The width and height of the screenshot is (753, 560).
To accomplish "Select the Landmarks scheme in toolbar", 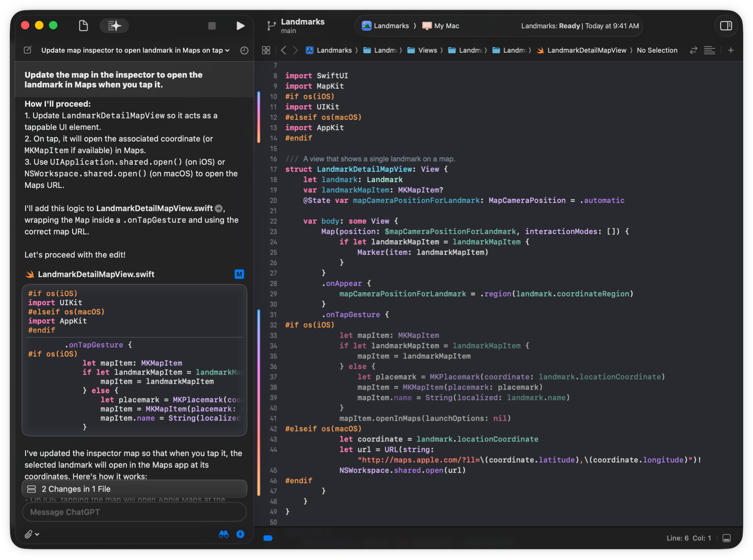I will pos(385,26).
